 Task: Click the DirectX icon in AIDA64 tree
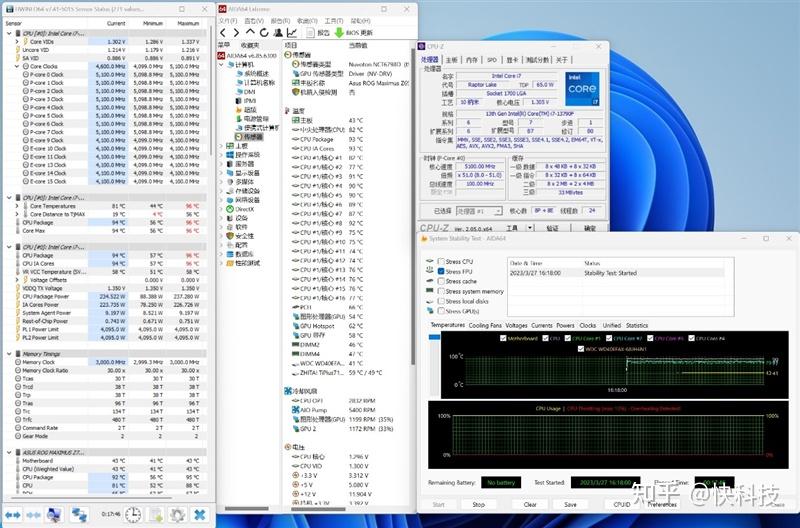[x=230, y=209]
